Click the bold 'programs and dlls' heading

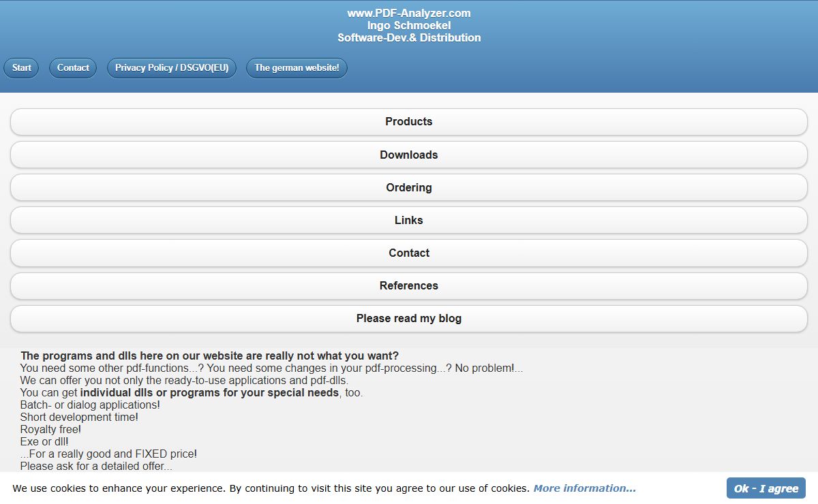pos(209,356)
